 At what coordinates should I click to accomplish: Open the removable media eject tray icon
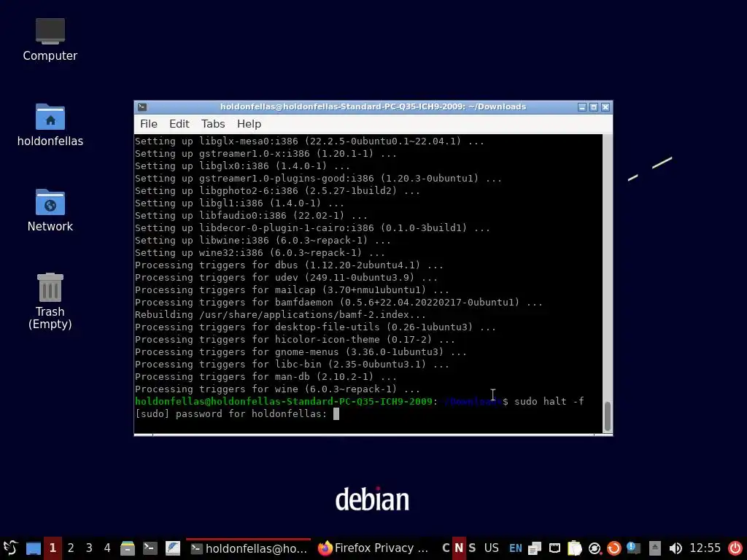coord(654,548)
